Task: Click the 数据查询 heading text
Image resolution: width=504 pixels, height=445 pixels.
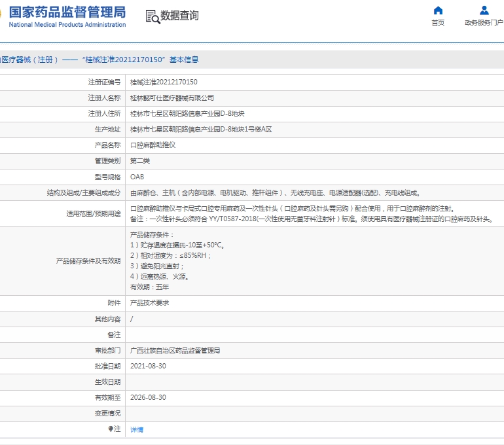Action: tap(179, 16)
